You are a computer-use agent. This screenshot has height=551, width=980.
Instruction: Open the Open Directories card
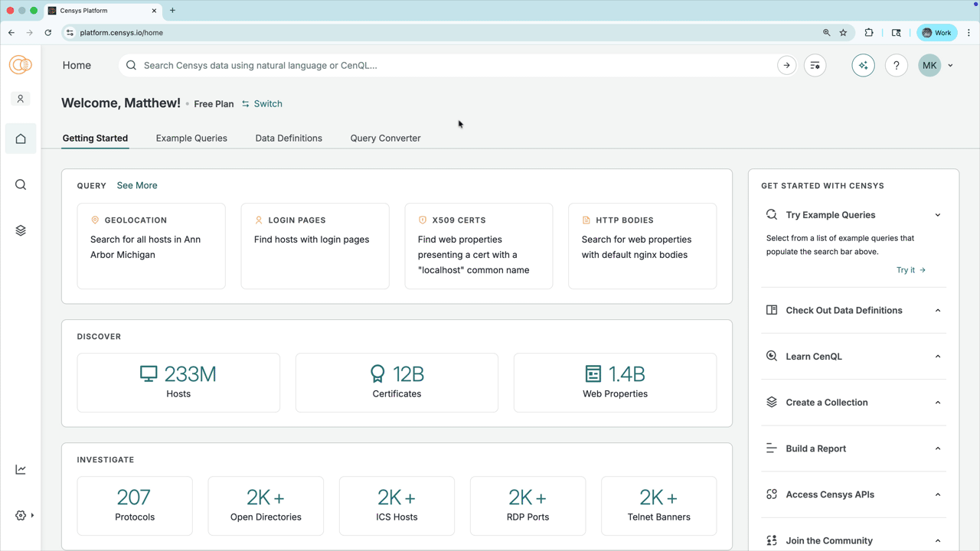point(266,506)
